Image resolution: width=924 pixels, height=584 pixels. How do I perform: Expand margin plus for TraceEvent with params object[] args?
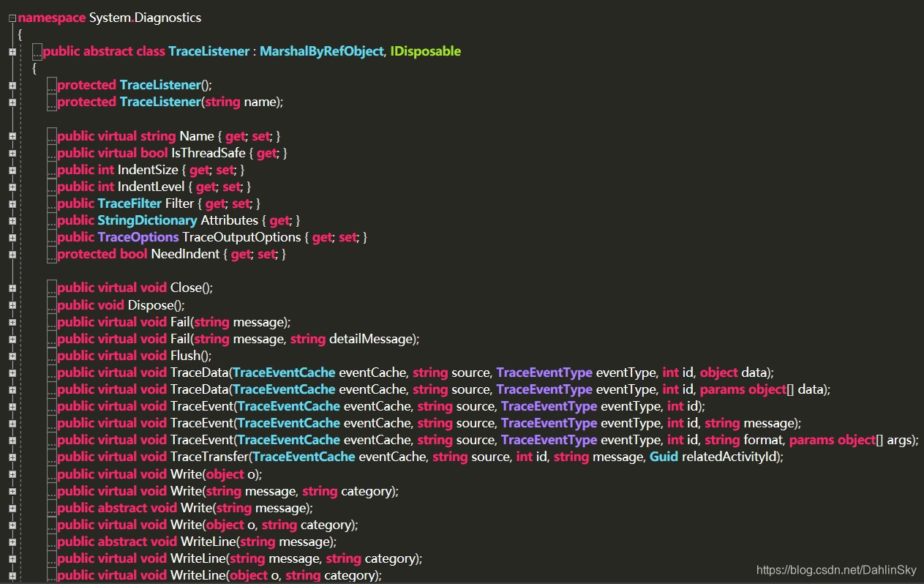[12, 440]
